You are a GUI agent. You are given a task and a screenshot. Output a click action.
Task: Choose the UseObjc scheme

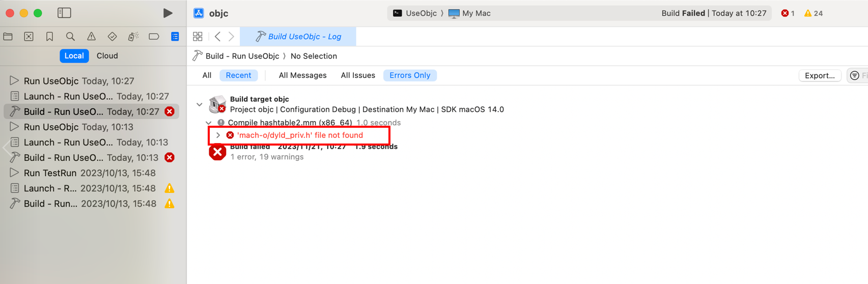415,13
